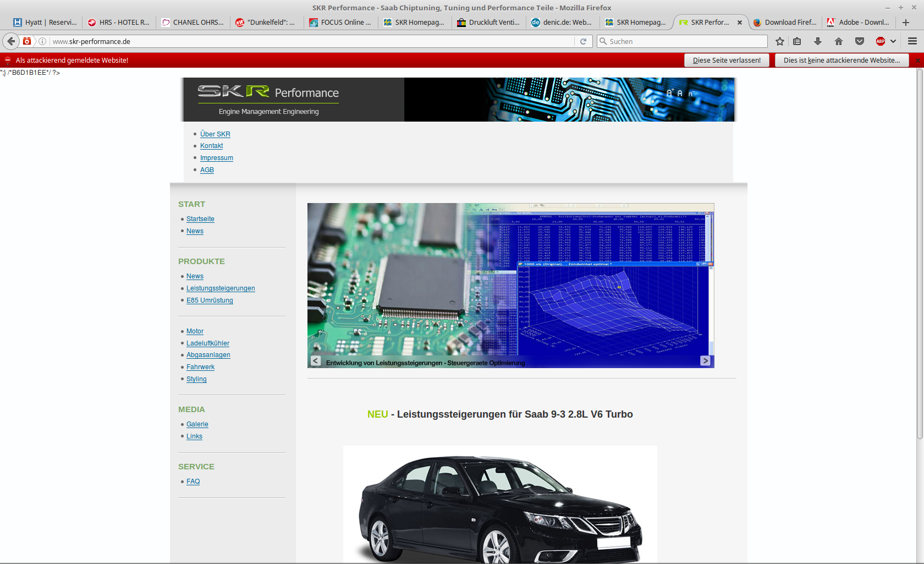Select the largest font size A icon
924x564 pixels.
pos(669,93)
